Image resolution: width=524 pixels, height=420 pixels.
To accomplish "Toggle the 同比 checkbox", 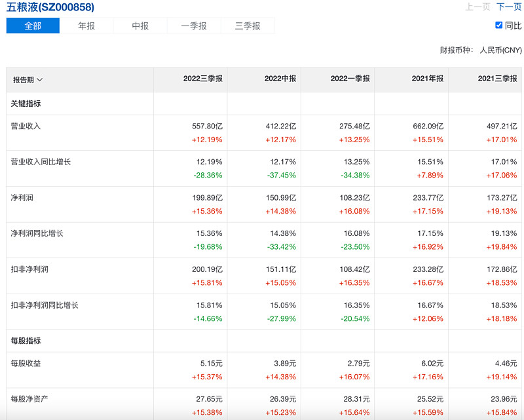I will point(499,26).
